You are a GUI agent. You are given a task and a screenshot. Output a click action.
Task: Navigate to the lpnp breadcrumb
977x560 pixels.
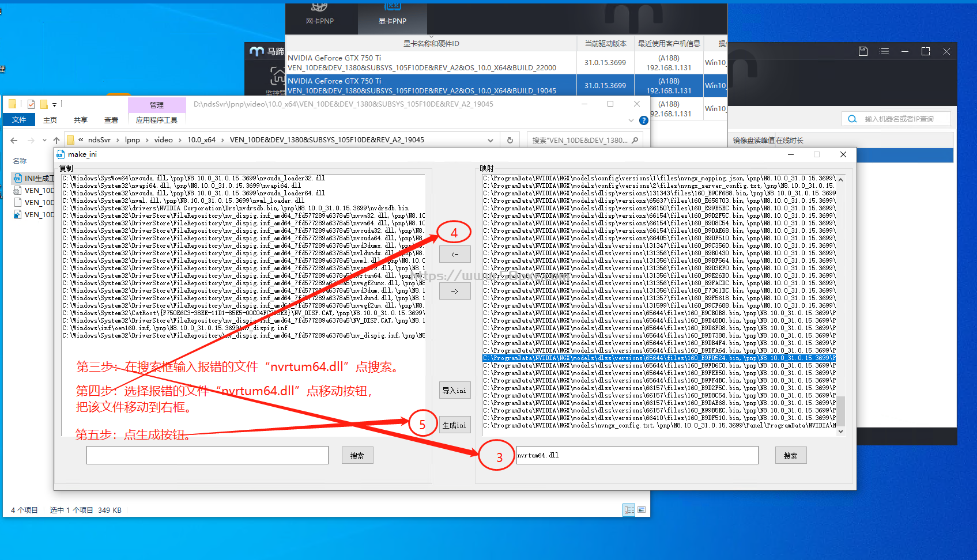point(133,140)
